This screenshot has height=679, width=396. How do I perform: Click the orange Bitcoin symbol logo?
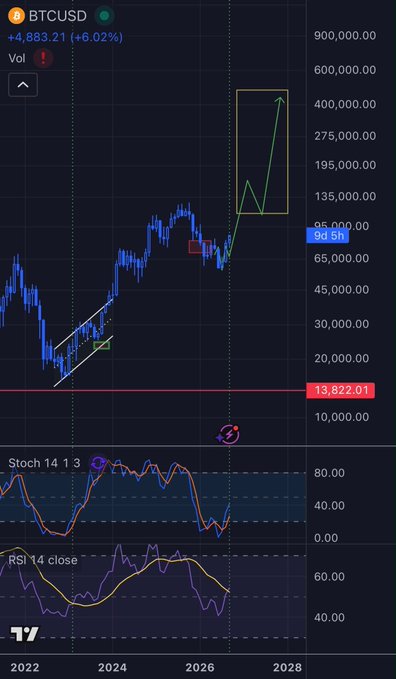click(x=16, y=16)
